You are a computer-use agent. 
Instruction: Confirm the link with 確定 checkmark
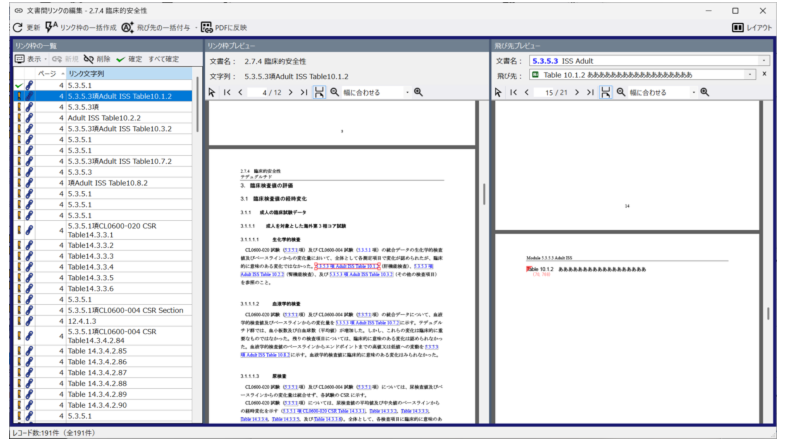tap(128, 59)
